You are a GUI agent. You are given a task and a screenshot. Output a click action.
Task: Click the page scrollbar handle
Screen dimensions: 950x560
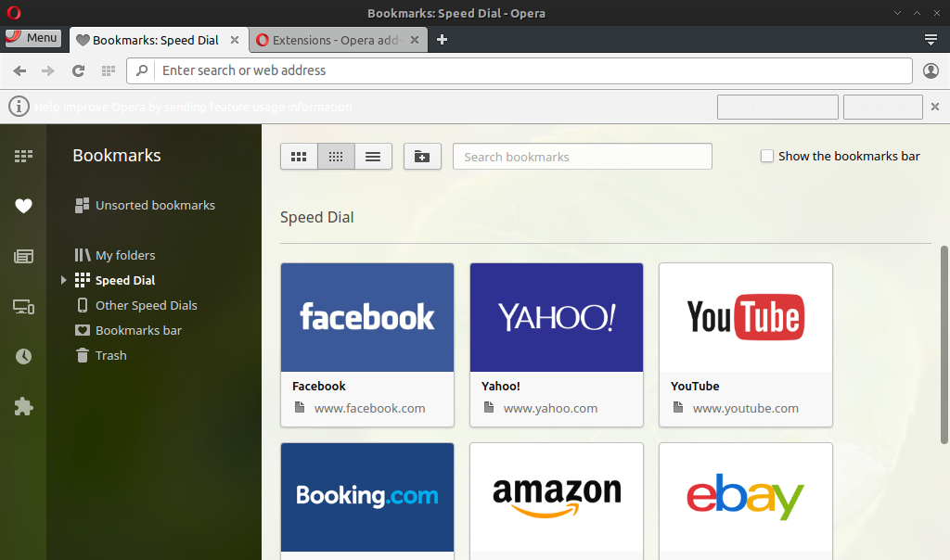944,345
